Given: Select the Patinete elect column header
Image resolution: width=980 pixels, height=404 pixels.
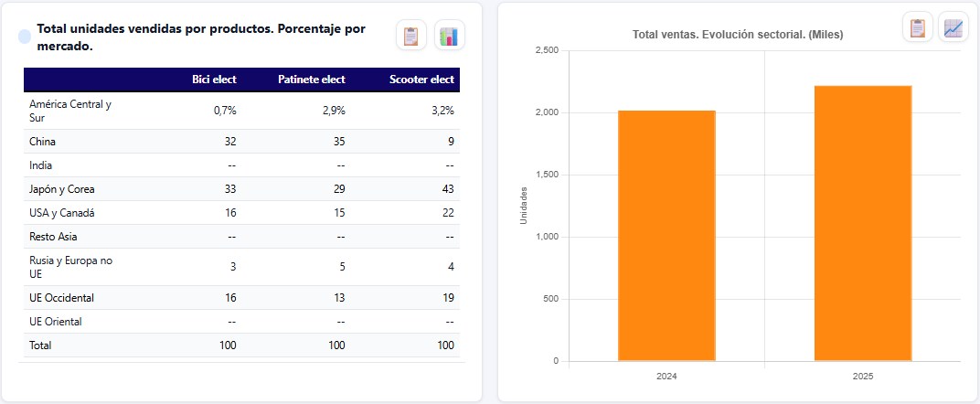Looking at the screenshot, I should (x=311, y=80).
